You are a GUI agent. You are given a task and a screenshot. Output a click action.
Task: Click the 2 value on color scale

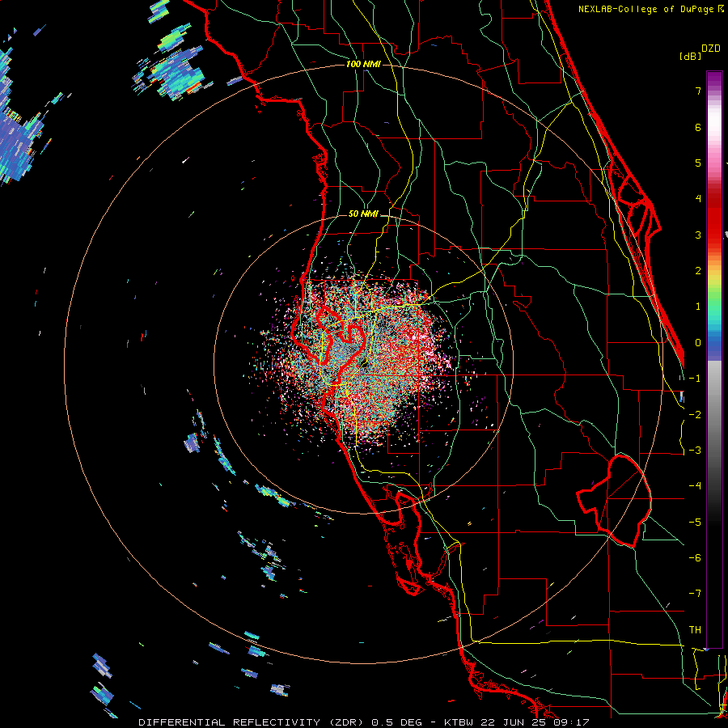pos(698,271)
